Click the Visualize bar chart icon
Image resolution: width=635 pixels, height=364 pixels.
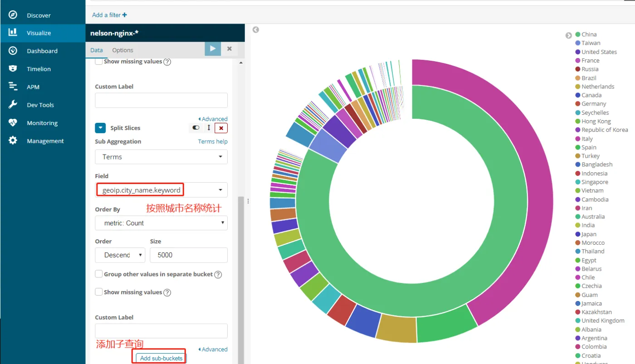13,33
